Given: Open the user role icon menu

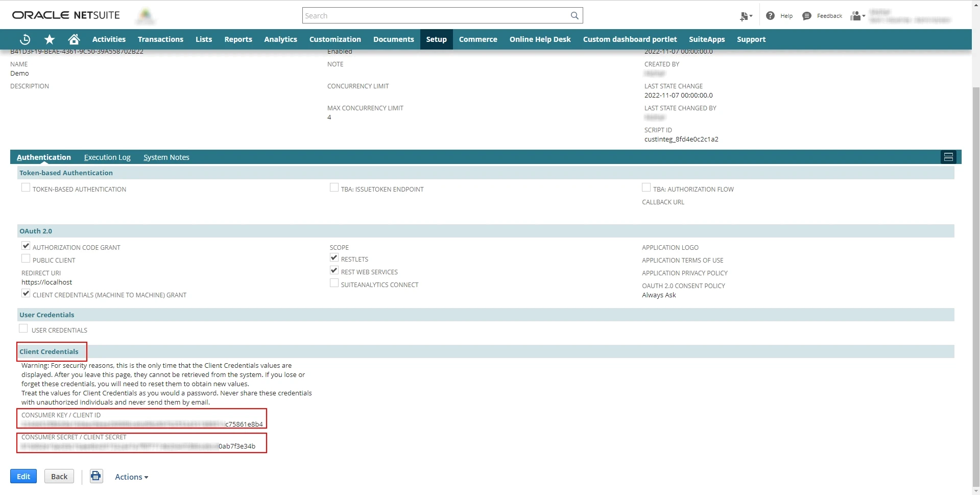Looking at the screenshot, I should pos(857,16).
